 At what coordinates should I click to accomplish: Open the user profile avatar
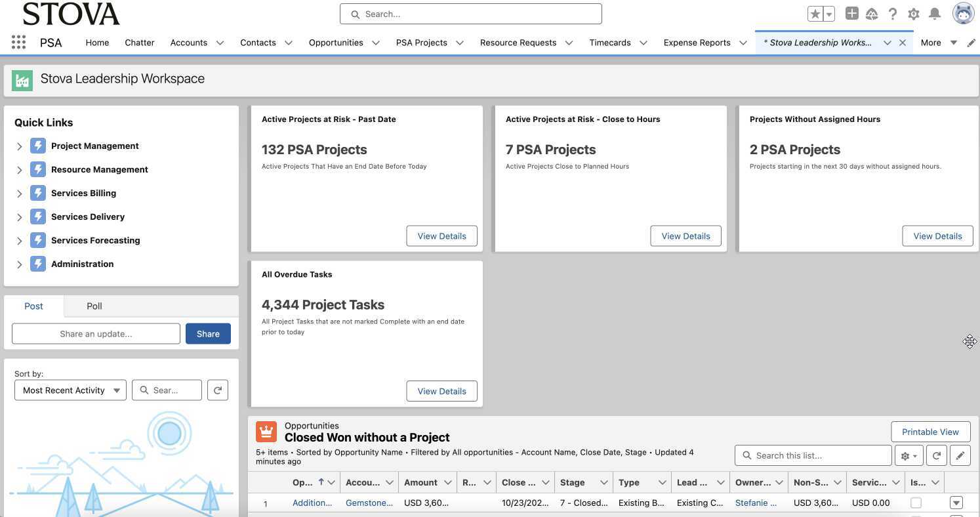tap(963, 13)
